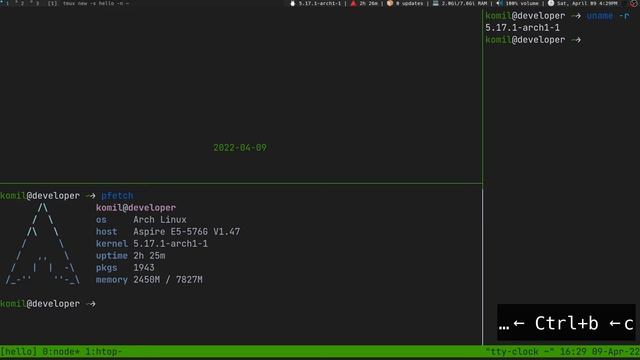The image size is (640, 360).
Task: Click the '16:29 09-Apr-22' status bar time
Action: 600,352
